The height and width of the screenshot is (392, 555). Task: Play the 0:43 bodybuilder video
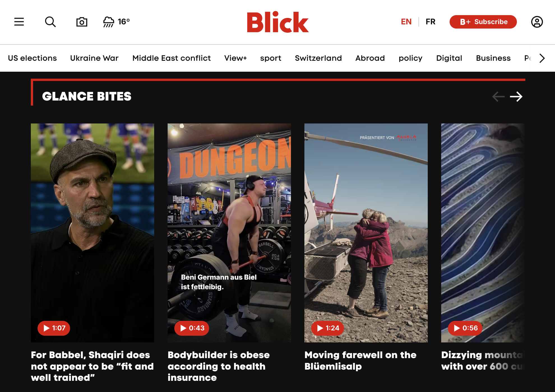click(x=192, y=328)
